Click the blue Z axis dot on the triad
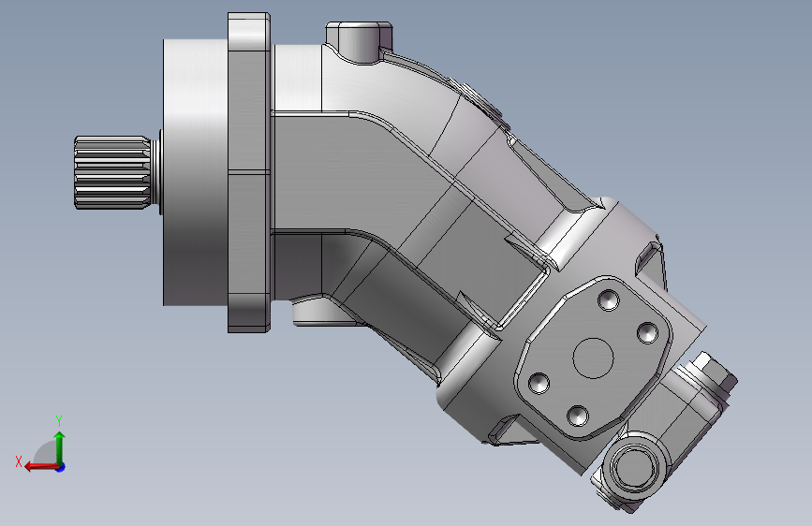Viewport: 812px width, 526px height. click(61, 467)
